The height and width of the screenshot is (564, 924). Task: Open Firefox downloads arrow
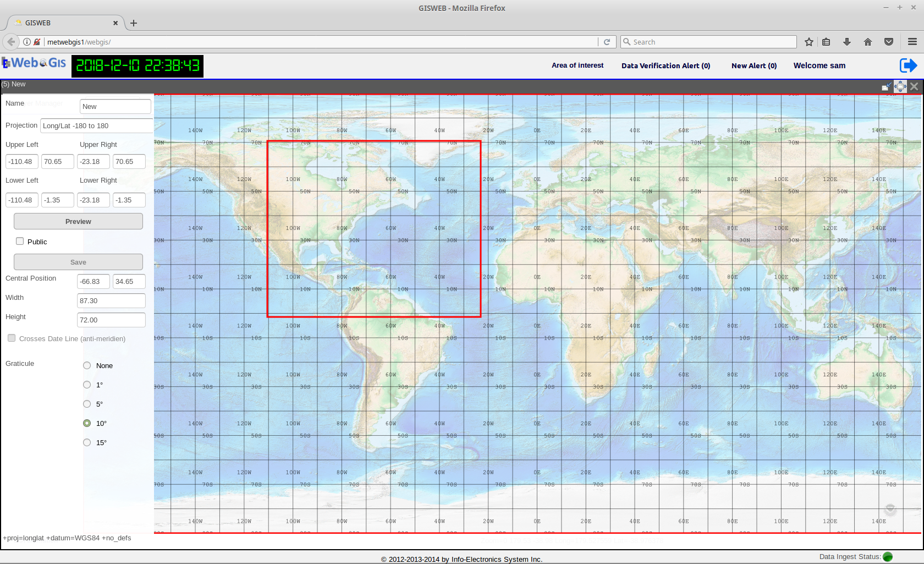point(847,42)
